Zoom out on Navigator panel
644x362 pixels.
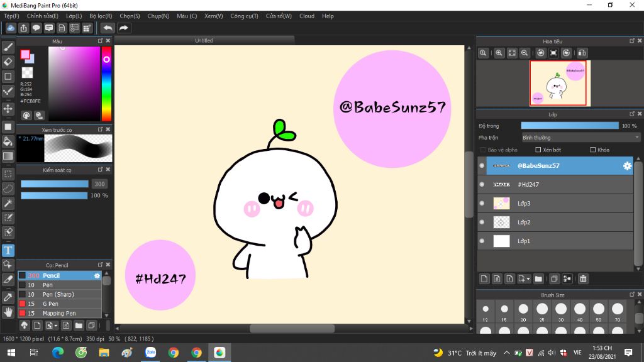[x=525, y=53]
